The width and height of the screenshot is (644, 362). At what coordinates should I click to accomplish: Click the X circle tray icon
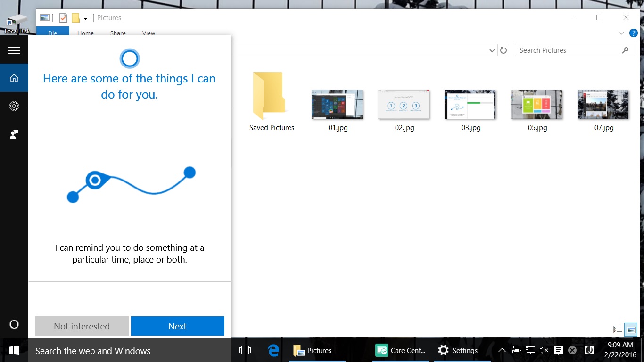[x=572, y=350]
